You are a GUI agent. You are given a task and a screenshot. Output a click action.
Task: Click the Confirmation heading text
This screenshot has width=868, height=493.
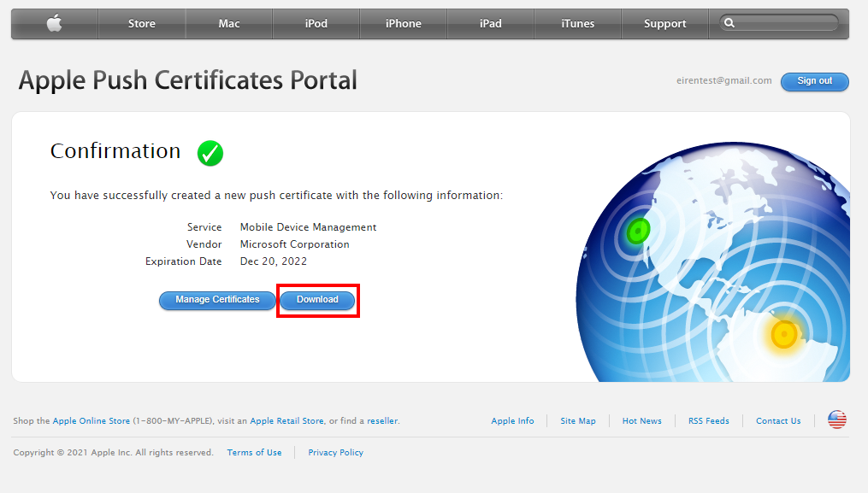point(115,151)
